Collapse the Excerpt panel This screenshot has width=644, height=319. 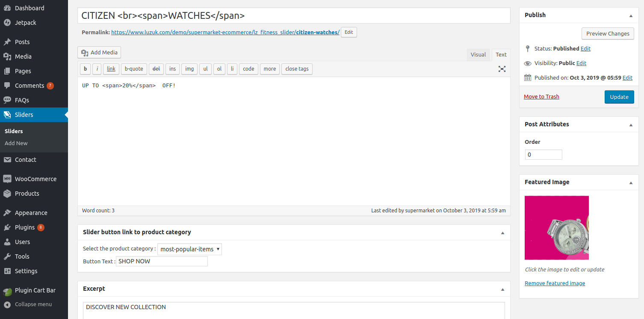point(503,289)
